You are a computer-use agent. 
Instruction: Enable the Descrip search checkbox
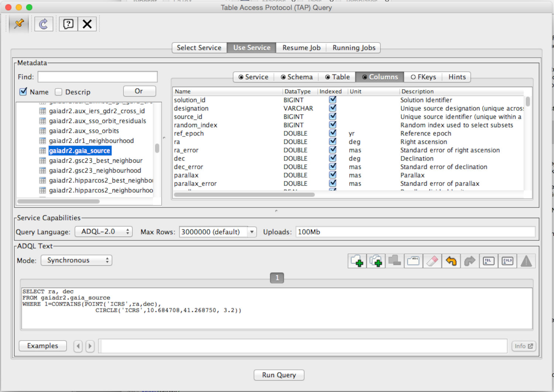point(58,92)
